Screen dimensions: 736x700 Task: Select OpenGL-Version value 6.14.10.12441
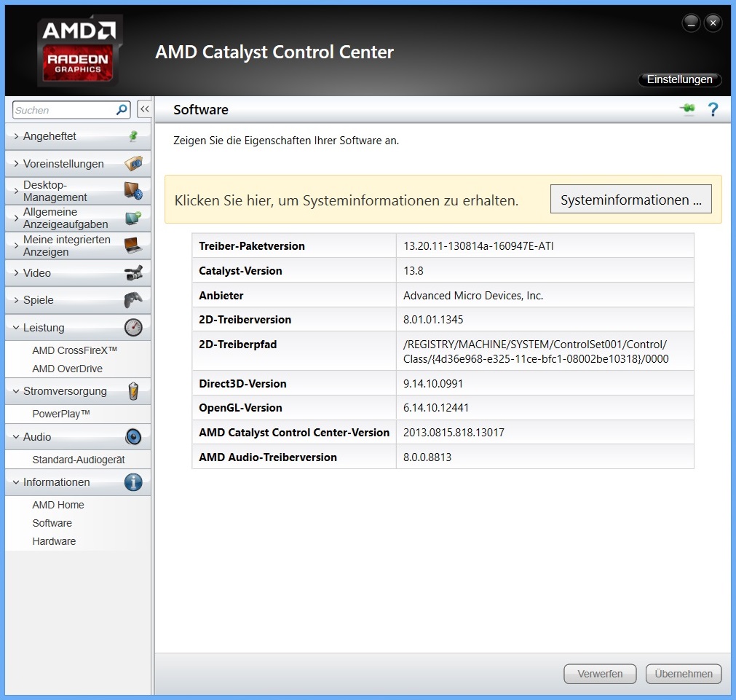(435, 408)
